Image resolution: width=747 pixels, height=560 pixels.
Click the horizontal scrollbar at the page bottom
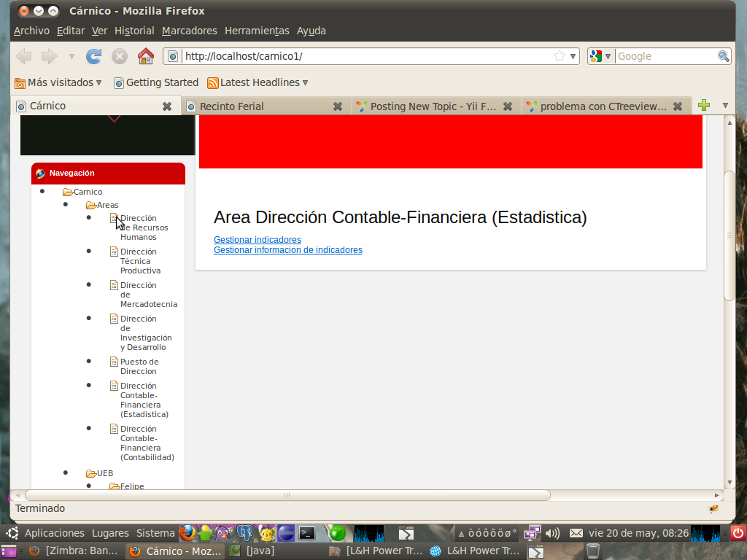[x=287, y=495]
